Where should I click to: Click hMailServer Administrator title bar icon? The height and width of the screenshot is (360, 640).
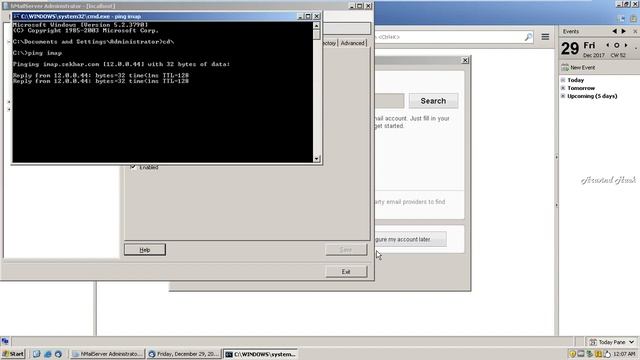[x=6, y=6]
